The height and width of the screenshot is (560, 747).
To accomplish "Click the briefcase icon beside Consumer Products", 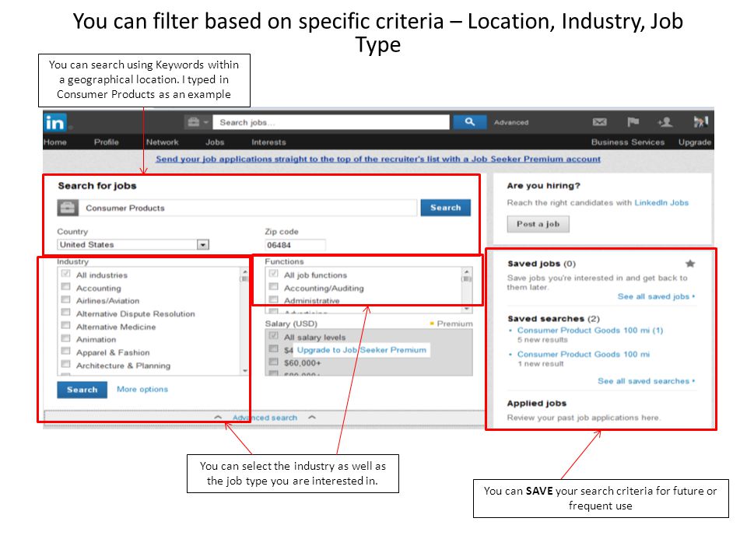I will pyautogui.click(x=68, y=208).
